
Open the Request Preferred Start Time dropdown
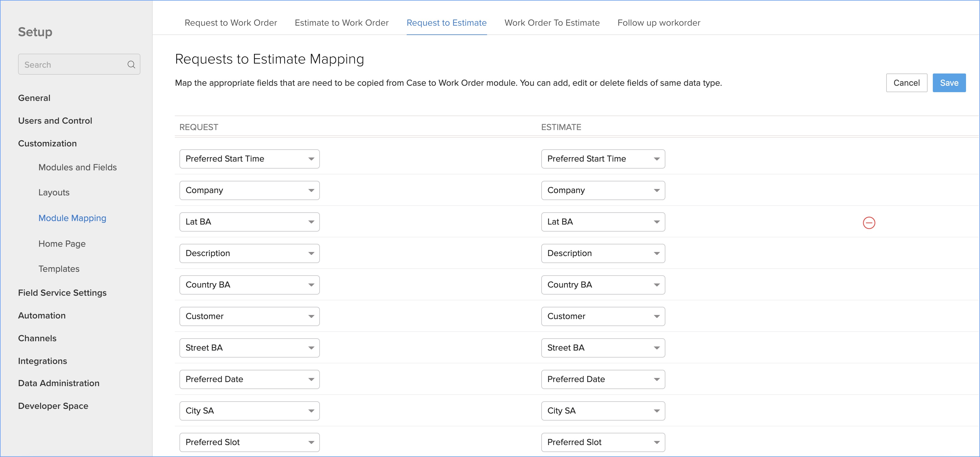pyautogui.click(x=249, y=159)
